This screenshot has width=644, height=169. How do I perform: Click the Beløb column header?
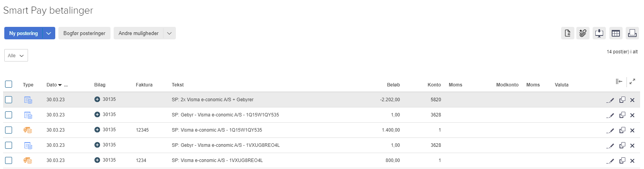pyautogui.click(x=393, y=85)
